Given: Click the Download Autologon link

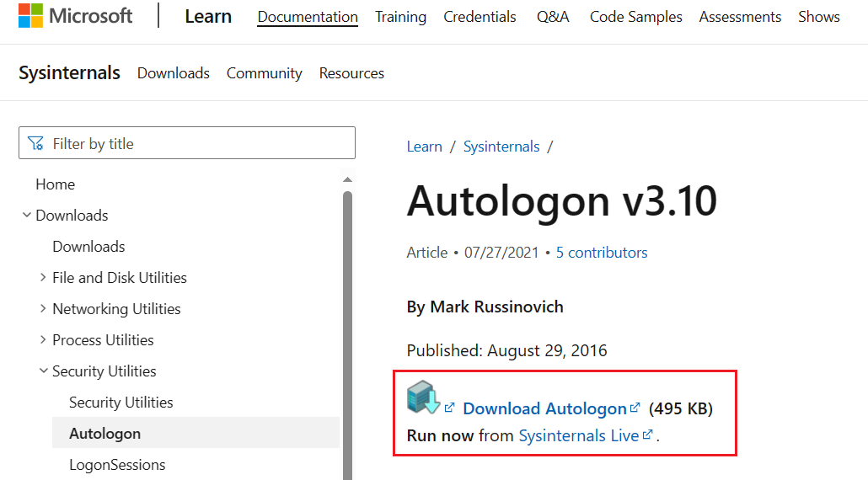Looking at the screenshot, I should (x=544, y=408).
